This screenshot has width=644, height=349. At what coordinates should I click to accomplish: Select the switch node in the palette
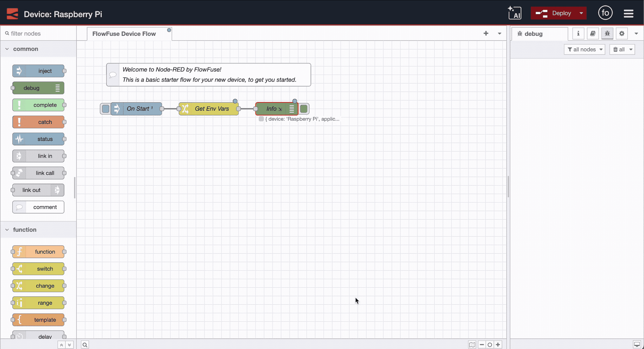tap(39, 269)
